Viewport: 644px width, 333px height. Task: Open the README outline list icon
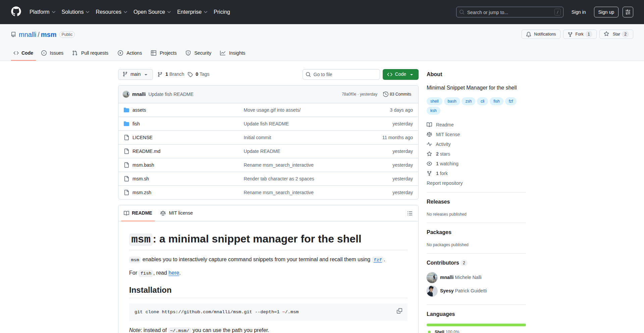coord(410,213)
